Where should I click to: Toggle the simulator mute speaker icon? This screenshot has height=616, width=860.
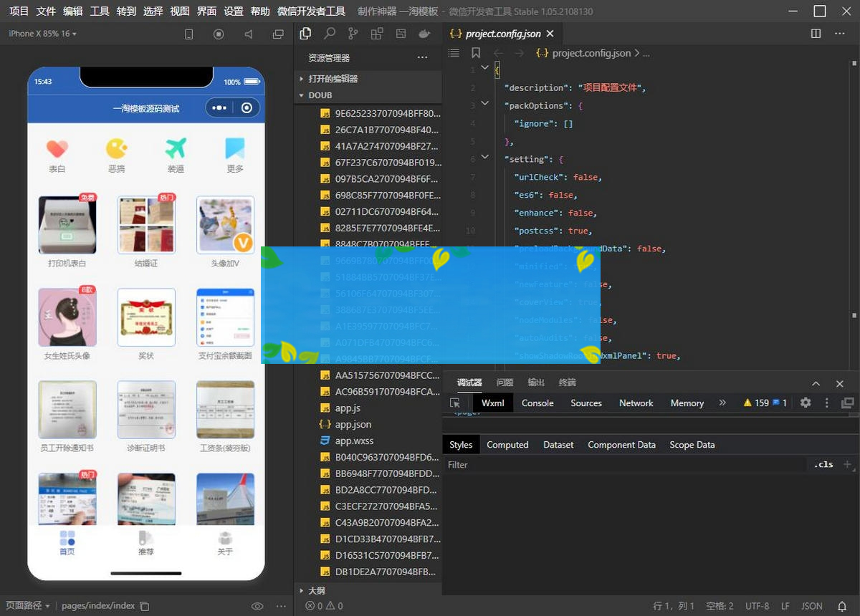coord(248,34)
